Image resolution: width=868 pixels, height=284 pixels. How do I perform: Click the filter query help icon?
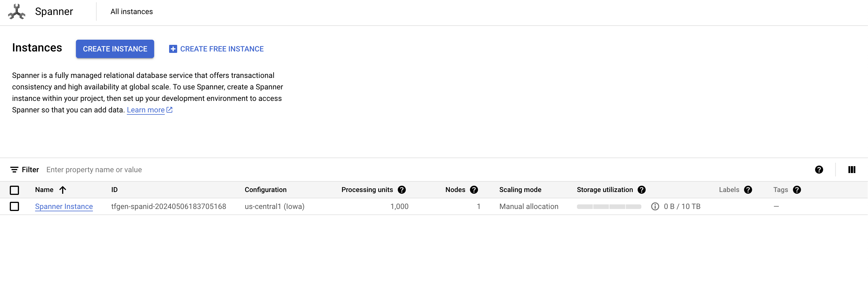tap(819, 170)
